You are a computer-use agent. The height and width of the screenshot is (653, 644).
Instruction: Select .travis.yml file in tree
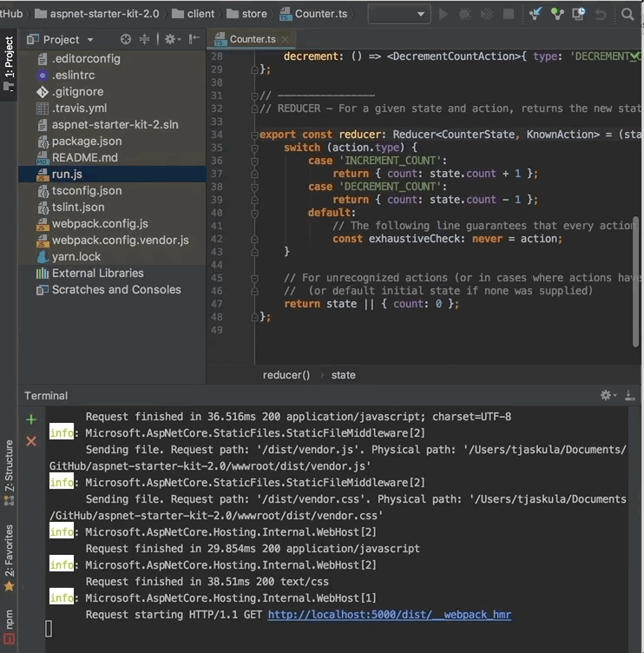(113, 109)
